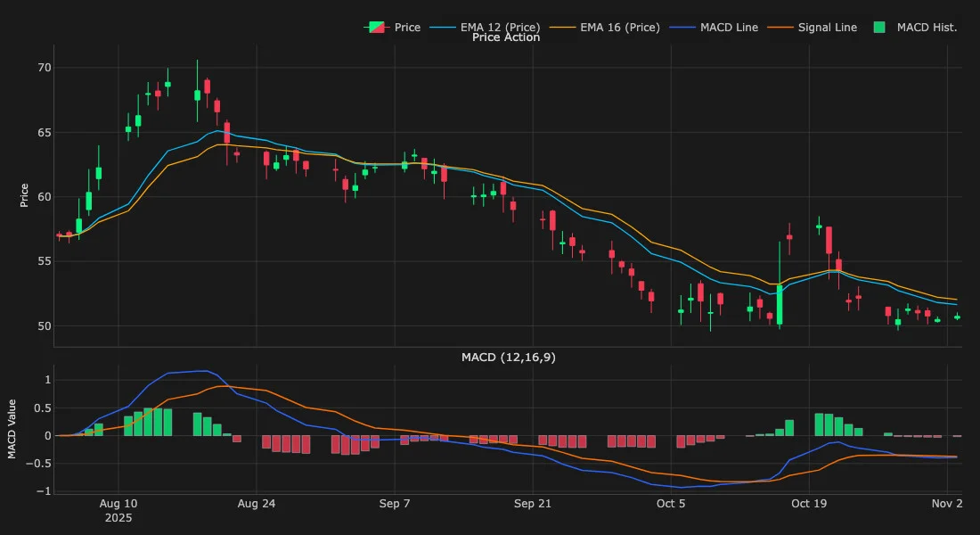Click the Price Action subplot title
The height and width of the screenshot is (535, 980).
pyautogui.click(x=506, y=37)
